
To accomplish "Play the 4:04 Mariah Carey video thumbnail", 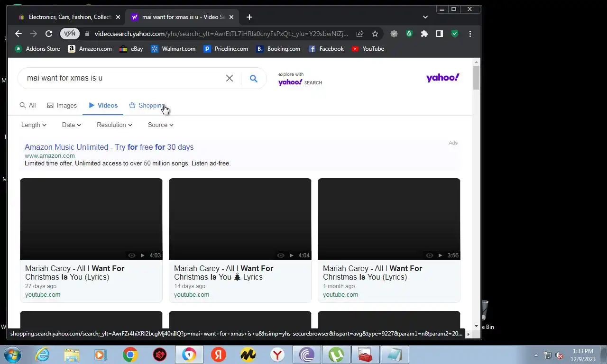I will tap(240, 219).
